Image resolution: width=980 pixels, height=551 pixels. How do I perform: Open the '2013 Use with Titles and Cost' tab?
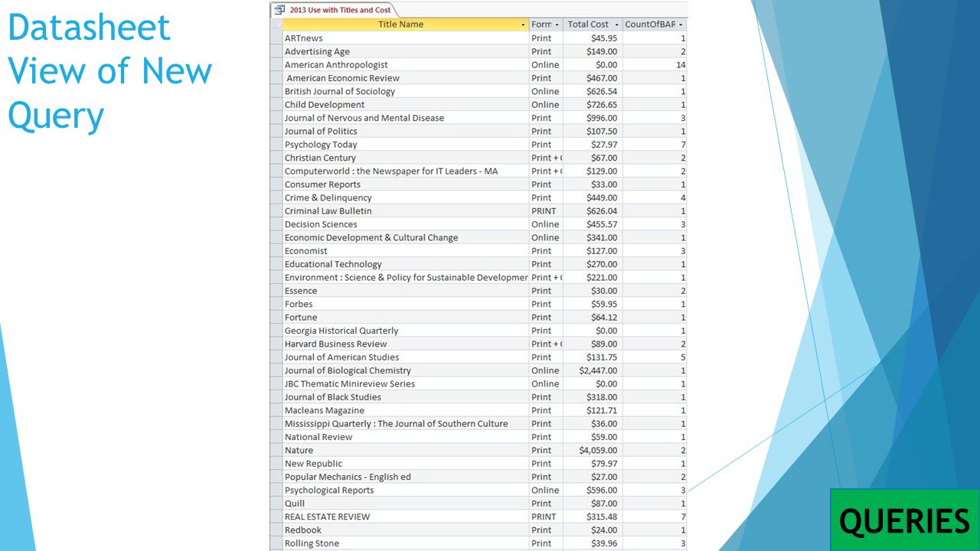[x=335, y=10]
